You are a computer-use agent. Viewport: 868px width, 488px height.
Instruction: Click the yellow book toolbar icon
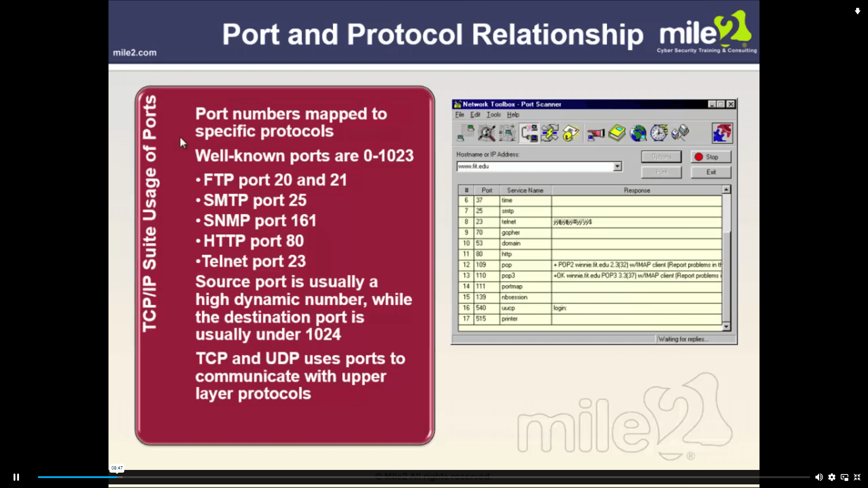point(617,133)
